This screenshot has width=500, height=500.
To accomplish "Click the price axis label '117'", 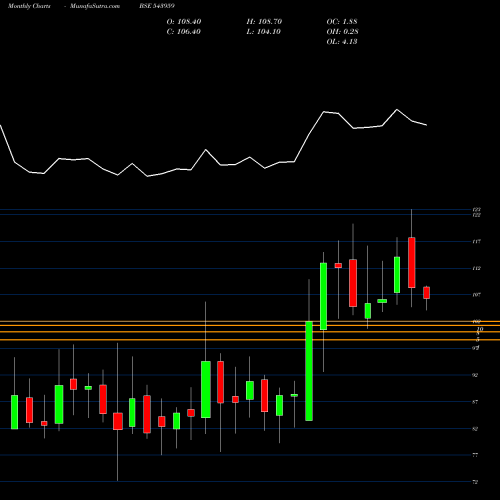I will pyautogui.click(x=477, y=241).
